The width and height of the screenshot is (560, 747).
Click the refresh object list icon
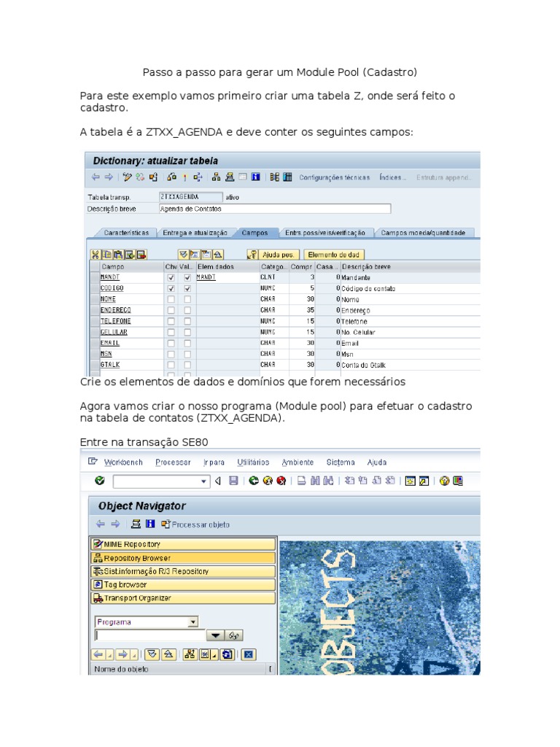pyautogui.click(x=227, y=654)
